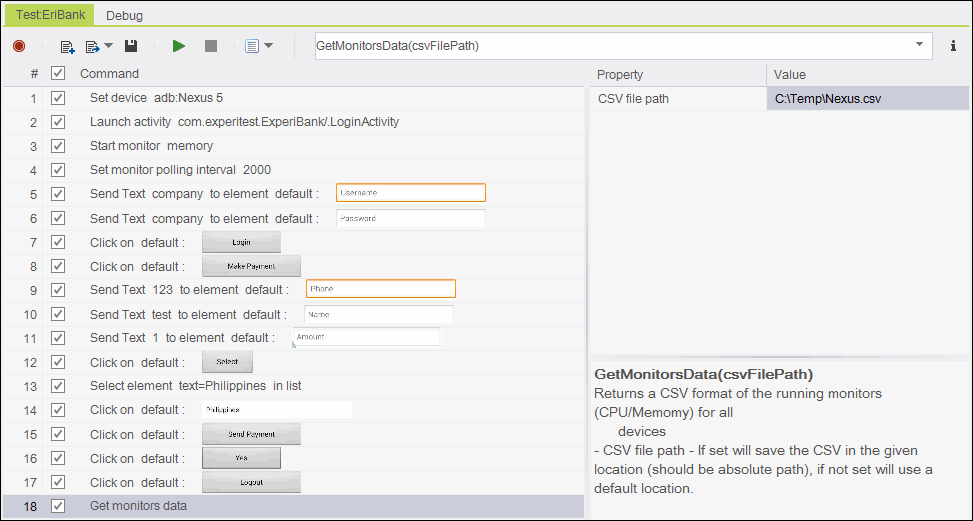Click the red Record button
973x521 pixels.
(x=19, y=46)
